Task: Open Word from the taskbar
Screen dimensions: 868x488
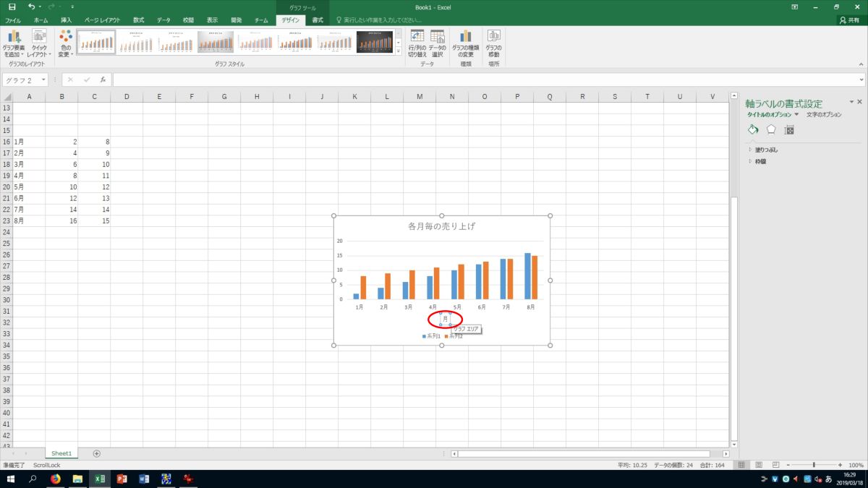Action: tap(143, 479)
